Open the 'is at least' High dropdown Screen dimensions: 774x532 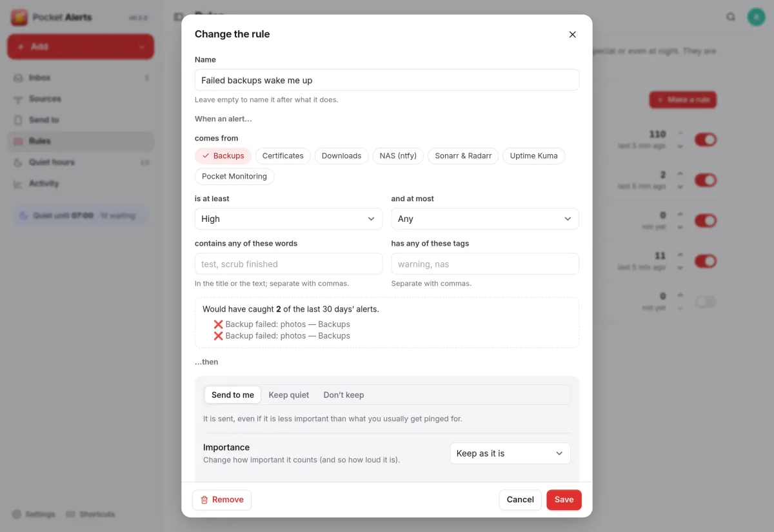tap(288, 219)
